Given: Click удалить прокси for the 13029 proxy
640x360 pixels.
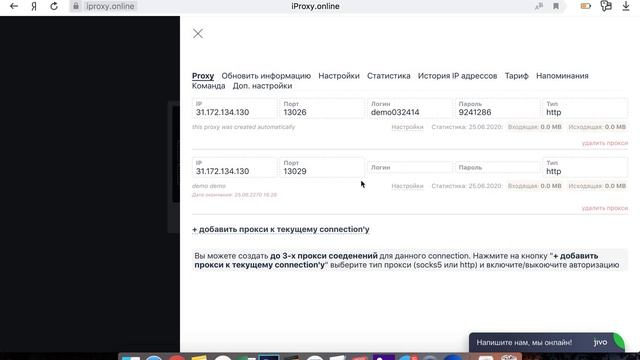Looking at the screenshot, I should click(604, 208).
